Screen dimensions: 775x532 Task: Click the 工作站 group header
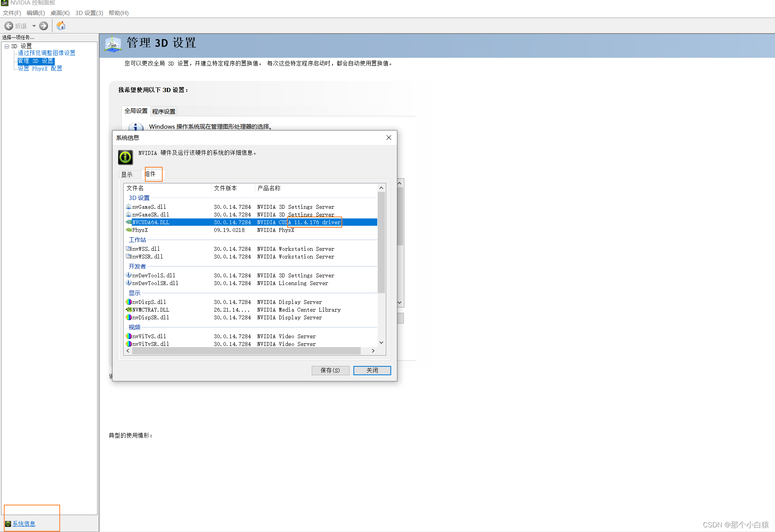[x=137, y=240]
